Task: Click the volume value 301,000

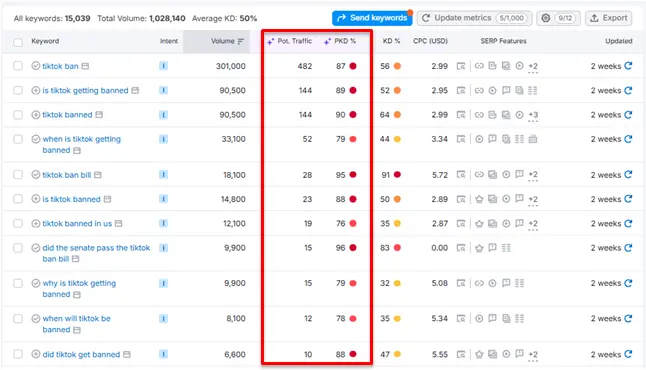Action: click(231, 66)
